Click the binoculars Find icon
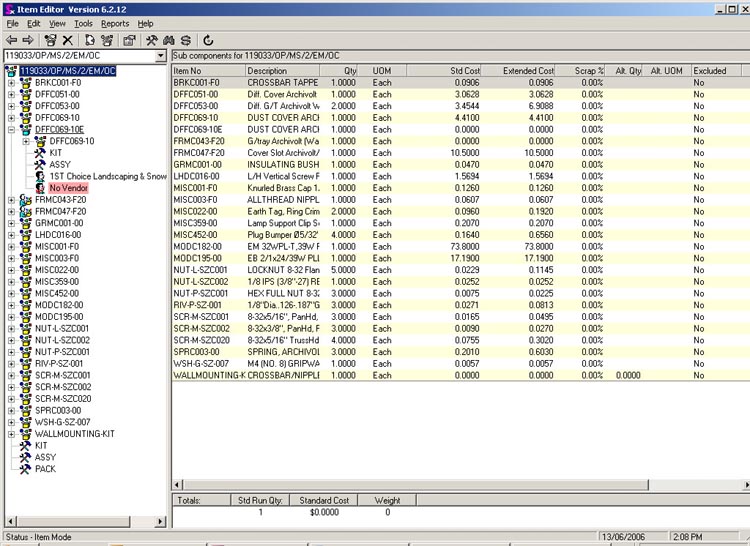 (169, 40)
